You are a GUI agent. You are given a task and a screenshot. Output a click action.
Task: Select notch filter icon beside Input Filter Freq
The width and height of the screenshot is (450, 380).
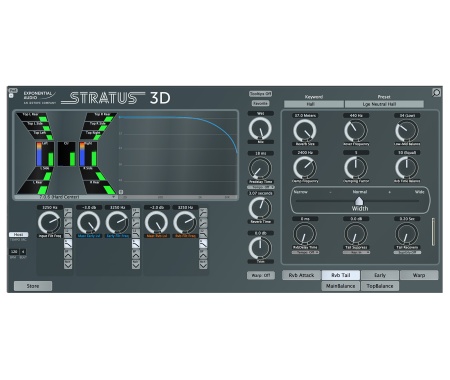68,264
